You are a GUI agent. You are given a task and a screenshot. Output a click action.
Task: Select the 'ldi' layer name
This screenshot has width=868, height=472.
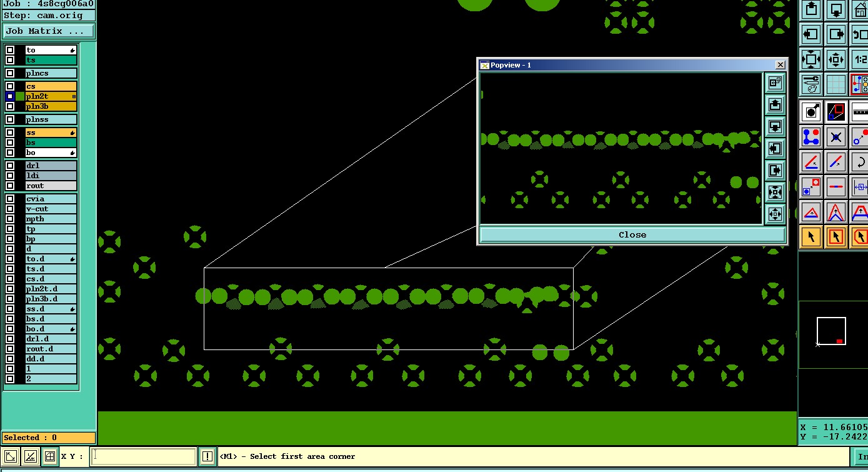click(51, 176)
